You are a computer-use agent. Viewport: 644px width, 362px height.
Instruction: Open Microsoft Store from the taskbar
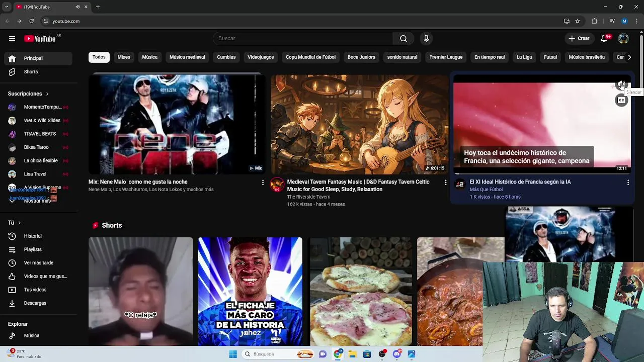coord(367,354)
